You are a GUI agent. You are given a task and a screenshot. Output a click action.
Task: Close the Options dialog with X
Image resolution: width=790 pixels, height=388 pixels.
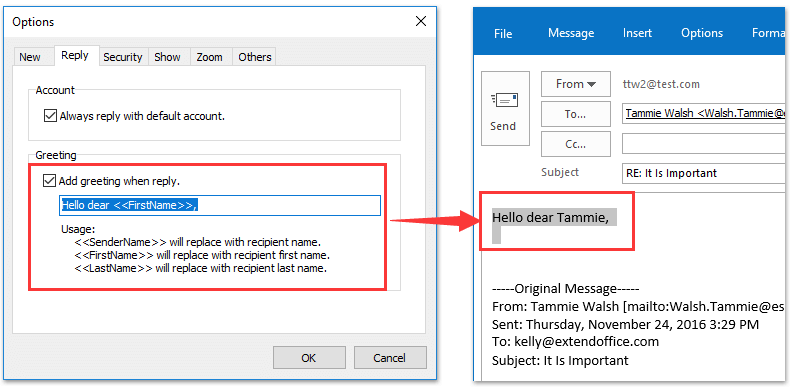pos(421,21)
